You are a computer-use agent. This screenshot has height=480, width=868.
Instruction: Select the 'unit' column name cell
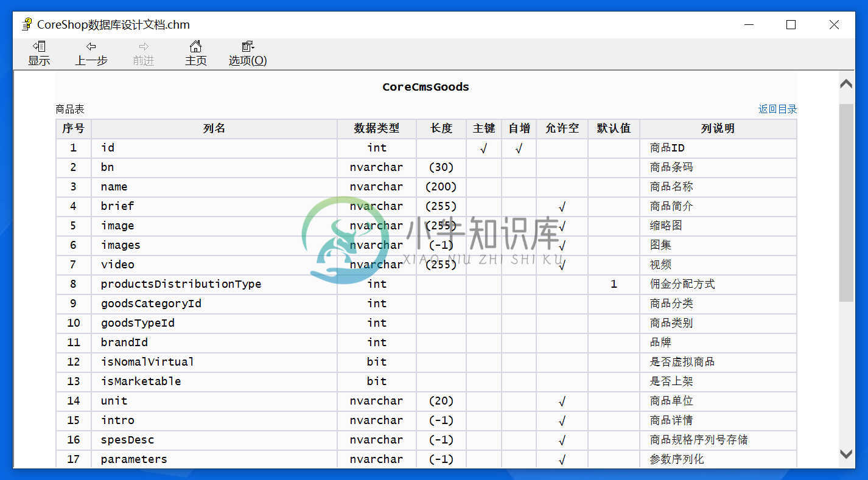pyautogui.click(x=214, y=401)
